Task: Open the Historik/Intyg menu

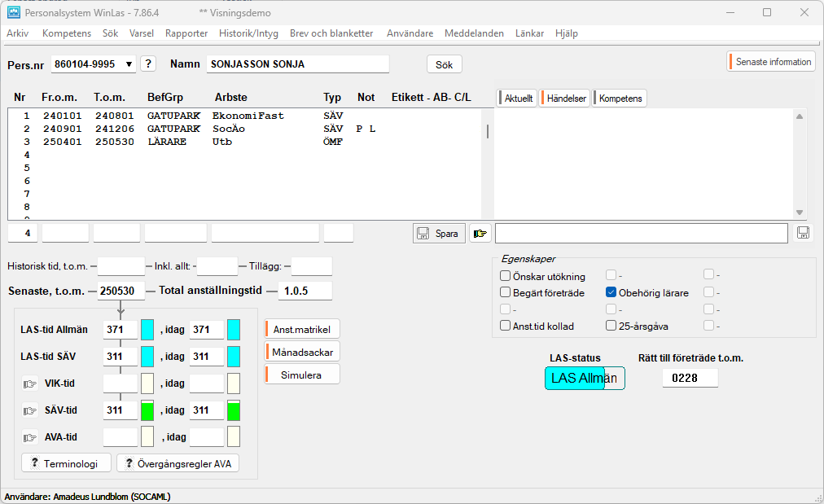Action: [248, 33]
